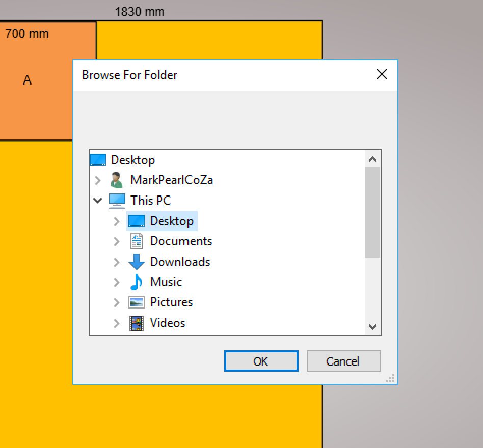The width and height of the screenshot is (483, 448).
Task: Expand the Videos node
Action: coord(117,323)
